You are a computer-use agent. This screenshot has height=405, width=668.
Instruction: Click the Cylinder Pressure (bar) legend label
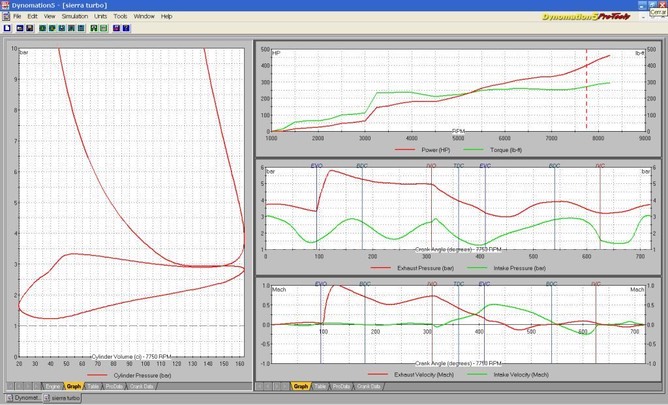pos(142,376)
